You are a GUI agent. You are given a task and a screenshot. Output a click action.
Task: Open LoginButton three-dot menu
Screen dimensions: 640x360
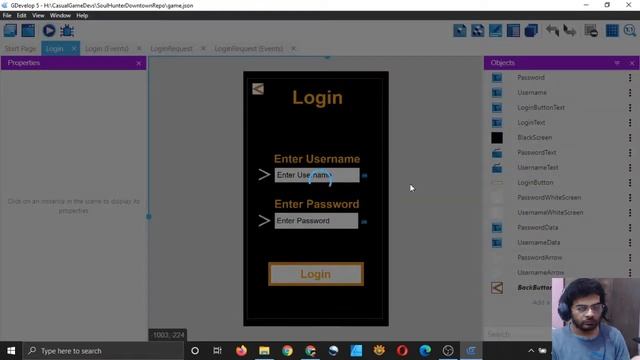(x=630, y=182)
